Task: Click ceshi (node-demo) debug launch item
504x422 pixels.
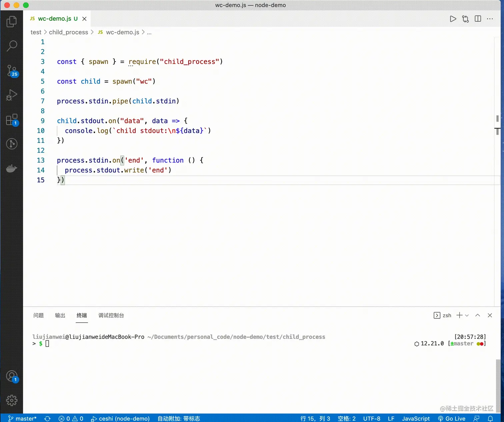Action: [x=120, y=418]
